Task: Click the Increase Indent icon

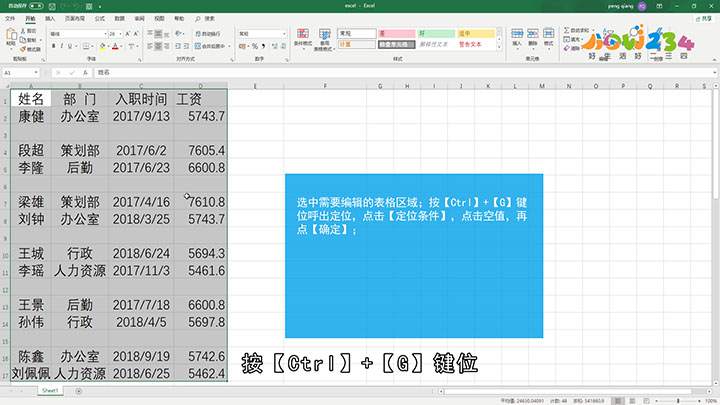Action: tap(186, 46)
